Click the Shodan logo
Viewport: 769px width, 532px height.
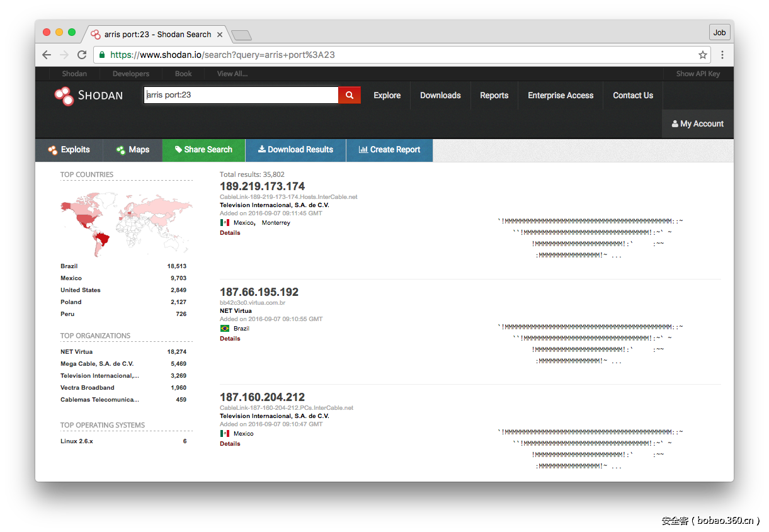point(88,96)
